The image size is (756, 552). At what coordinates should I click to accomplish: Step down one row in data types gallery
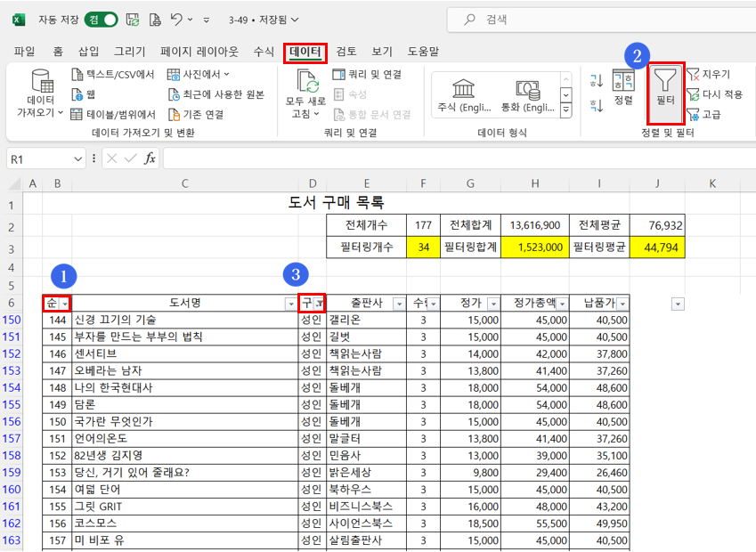point(566,95)
